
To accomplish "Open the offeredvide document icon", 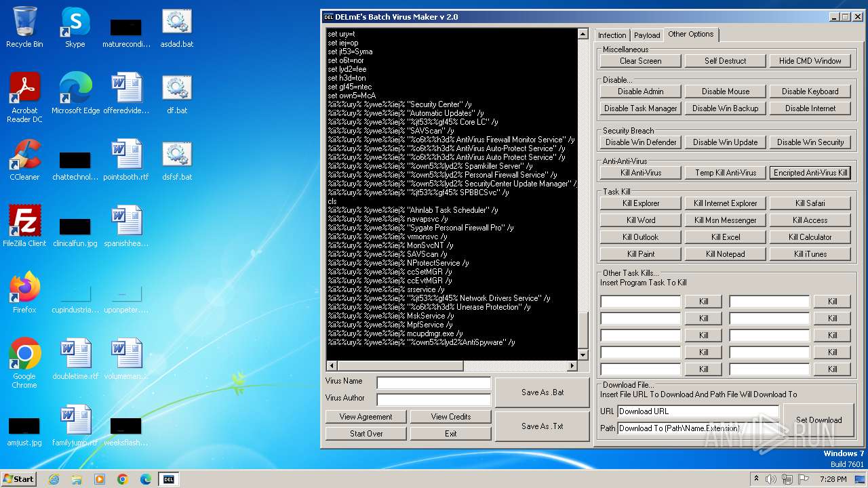I will [126, 93].
